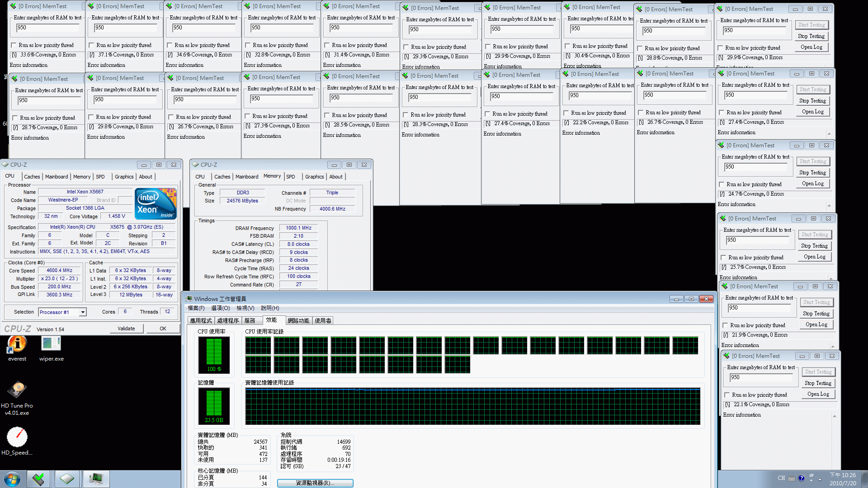This screenshot has height=488, width=868.
Task: Switch to SPD tab in CPU-Z memory window
Action: tap(291, 177)
